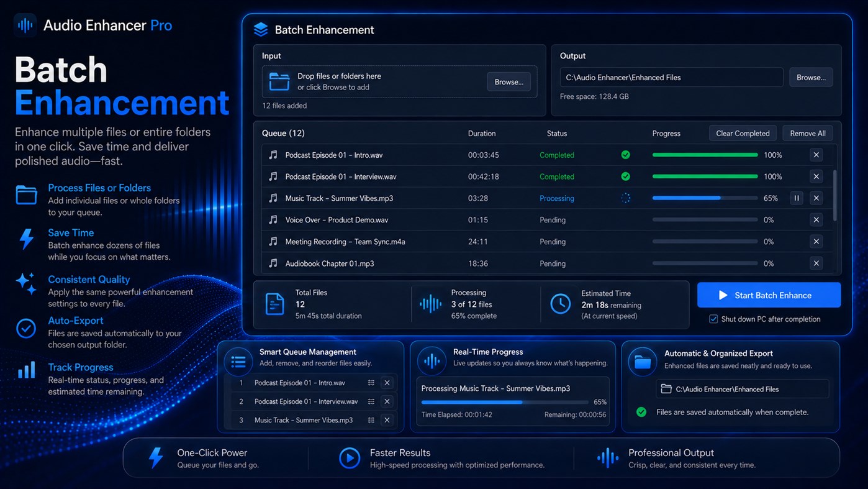Click the Processing waveform icon in summary bar
Screen dimensions: 868x489
tap(430, 304)
